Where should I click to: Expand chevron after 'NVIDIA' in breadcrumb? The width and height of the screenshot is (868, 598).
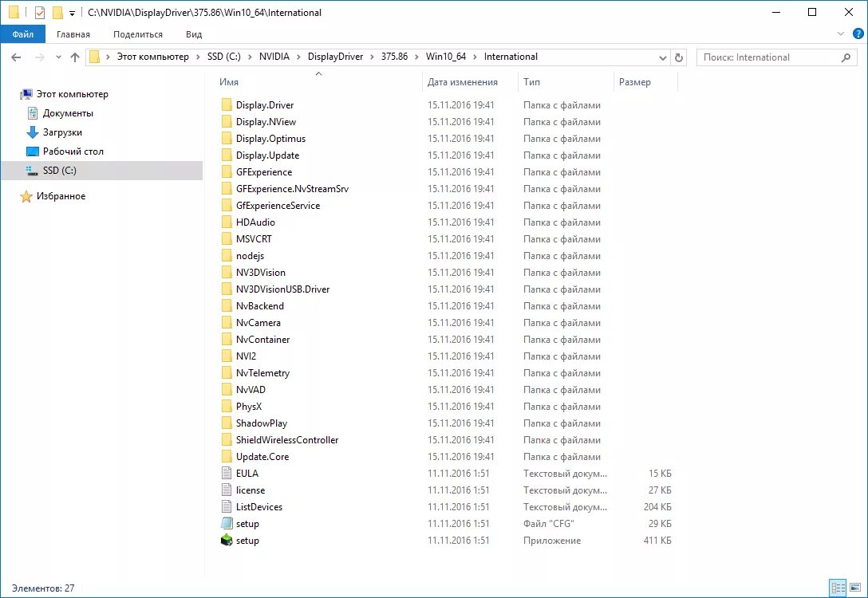click(299, 57)
